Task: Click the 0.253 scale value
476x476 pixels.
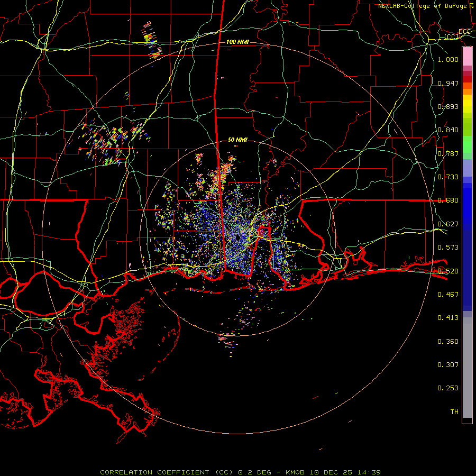Action: point(448,388)
